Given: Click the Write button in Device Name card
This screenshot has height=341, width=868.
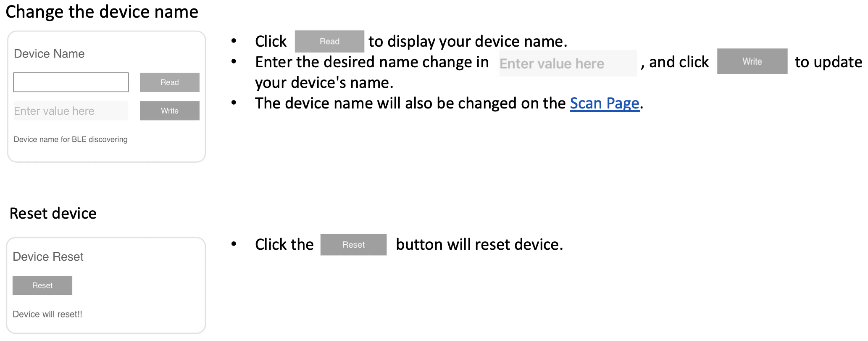Looking at the screenshot, I should (170, 111).
